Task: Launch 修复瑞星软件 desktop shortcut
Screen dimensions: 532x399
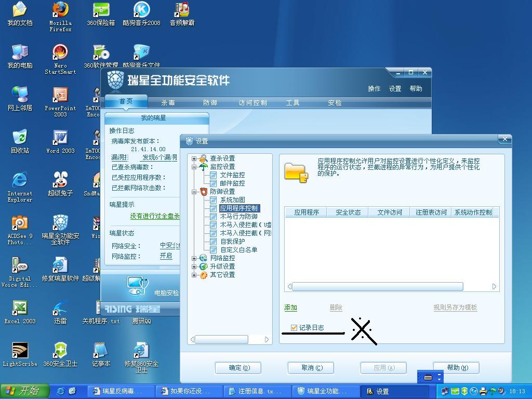Action: click(60, 270)
